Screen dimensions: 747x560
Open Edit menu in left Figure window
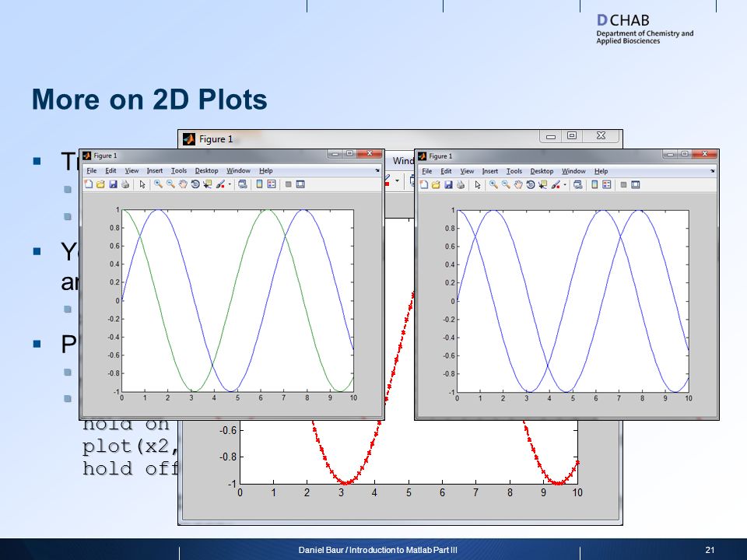110,170
